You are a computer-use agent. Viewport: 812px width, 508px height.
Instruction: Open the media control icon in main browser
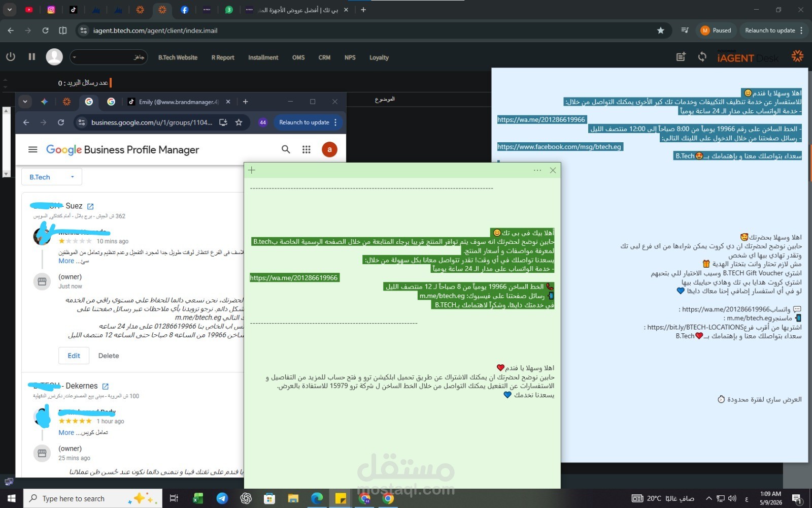tap(685, 30)
